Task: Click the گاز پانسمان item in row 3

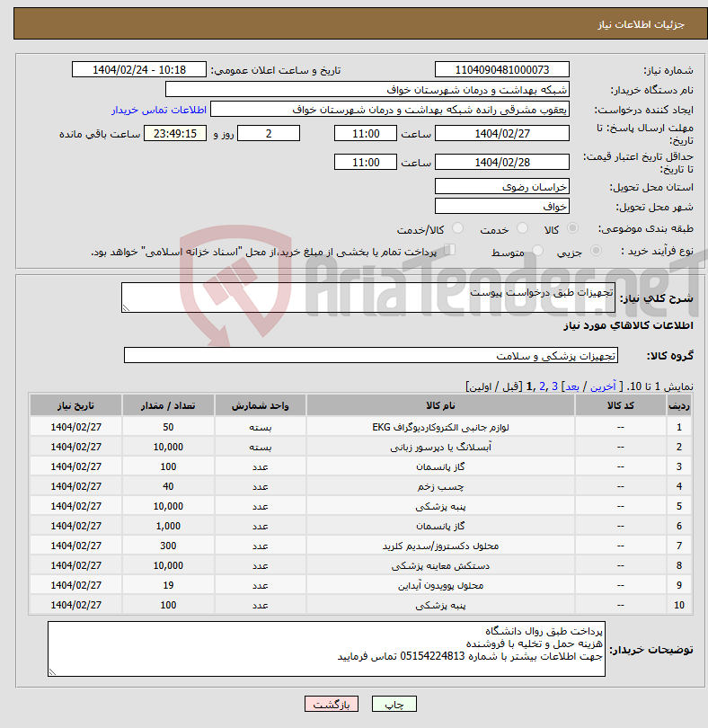Action: pyautogui.click(x=440, y=466)
